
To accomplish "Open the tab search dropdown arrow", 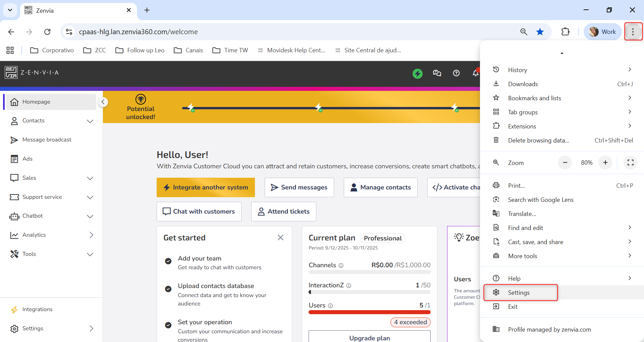I will (10, 10).
